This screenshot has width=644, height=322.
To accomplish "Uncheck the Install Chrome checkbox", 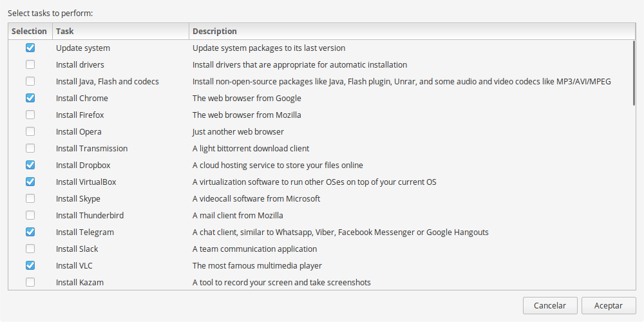I will [x=30, y=98].
